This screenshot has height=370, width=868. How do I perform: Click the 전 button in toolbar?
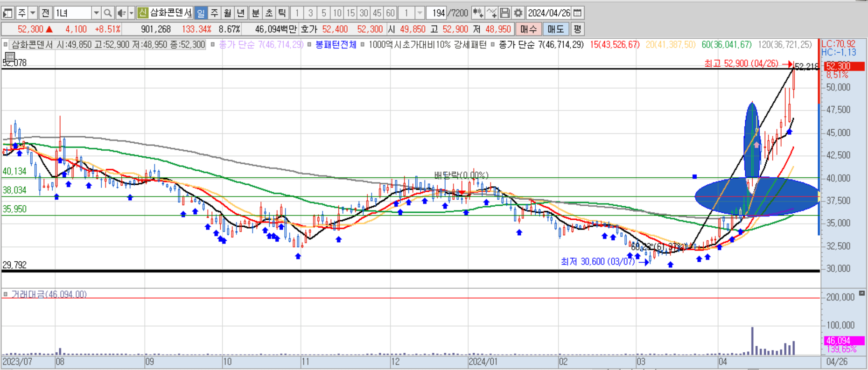45,13
